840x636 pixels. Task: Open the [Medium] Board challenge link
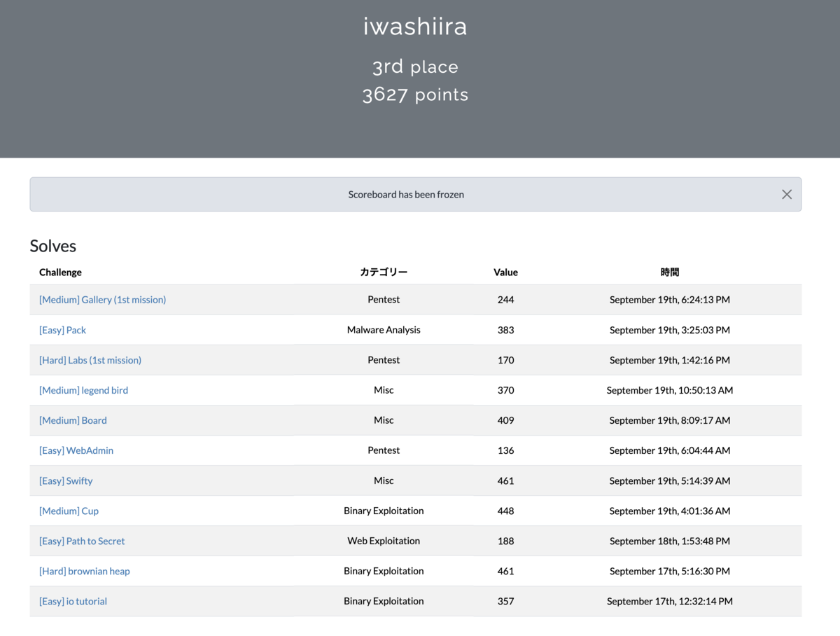click(73, 420)
